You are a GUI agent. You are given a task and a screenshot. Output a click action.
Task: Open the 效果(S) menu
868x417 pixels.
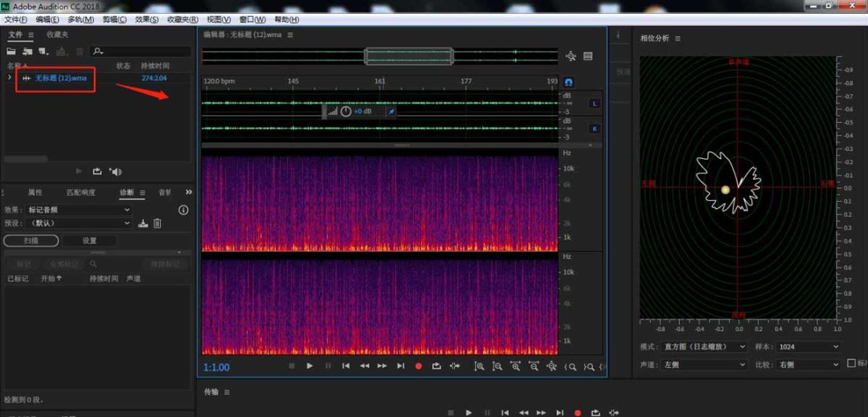click(146, 19)
